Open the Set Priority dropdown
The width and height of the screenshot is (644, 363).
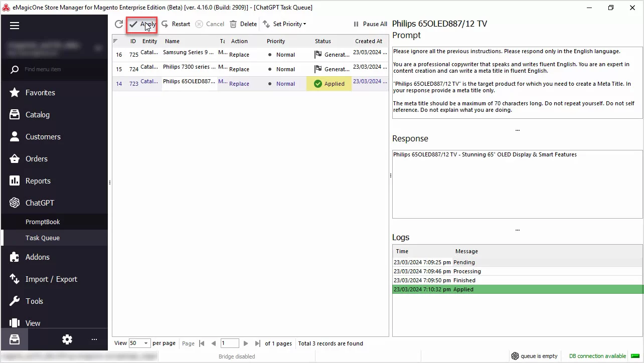pyautogui.click(x=284, y=24)
